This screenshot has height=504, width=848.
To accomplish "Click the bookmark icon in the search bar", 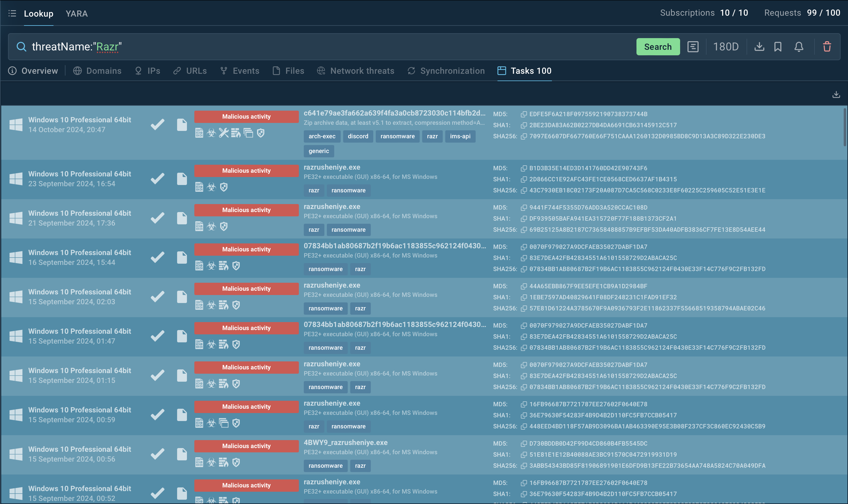I will [778, 46].
